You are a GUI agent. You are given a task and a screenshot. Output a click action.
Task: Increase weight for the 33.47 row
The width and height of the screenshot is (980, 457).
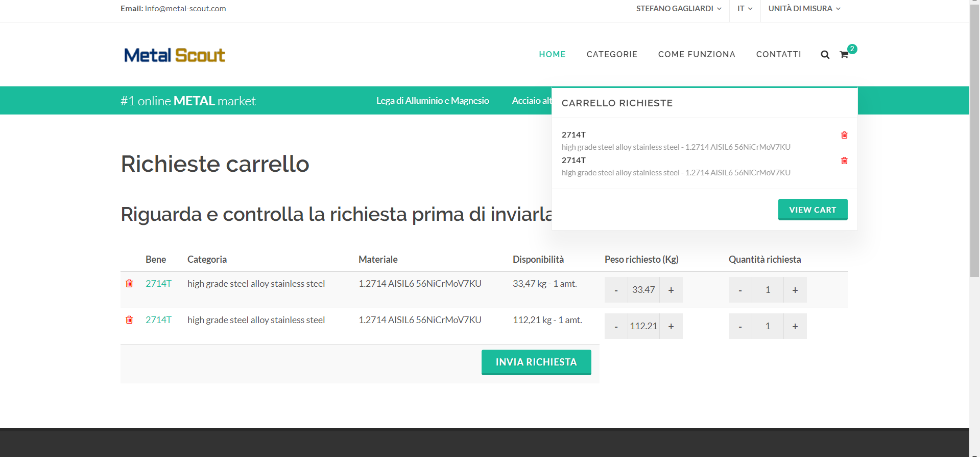671,290
